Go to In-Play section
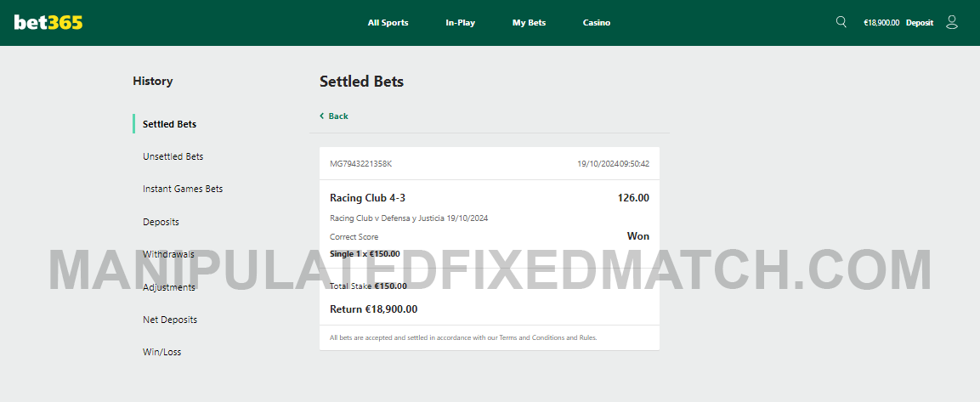The width and height of the screenshot is (980, 402). 460,22
